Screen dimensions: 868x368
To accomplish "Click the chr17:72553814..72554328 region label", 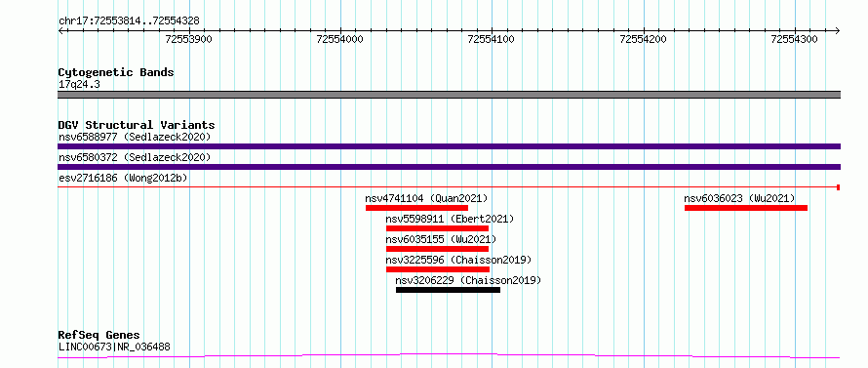I will pyautogui.click(x=129, y=21).
